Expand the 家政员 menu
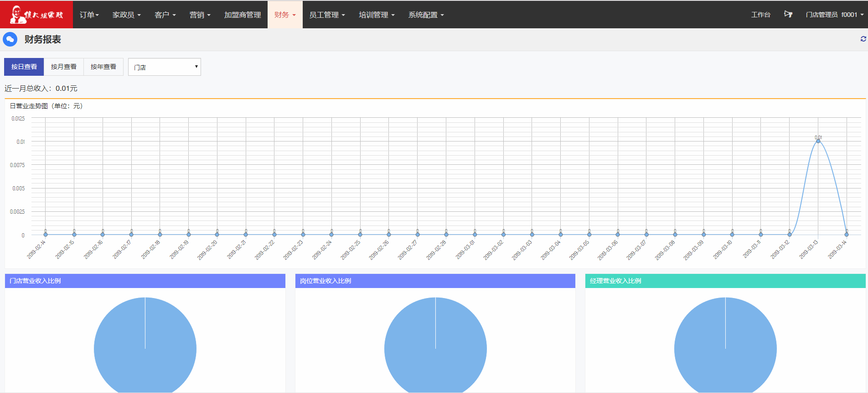 (x=126, y=15)
